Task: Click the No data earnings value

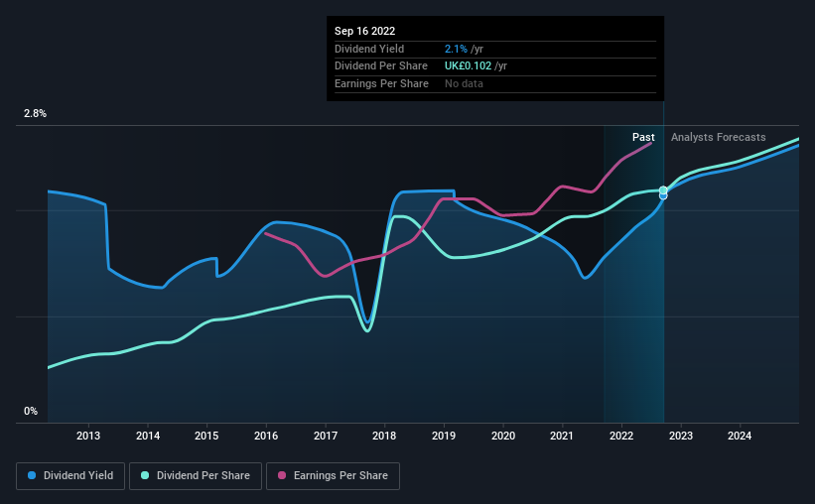Action: (x=464, y=83)
